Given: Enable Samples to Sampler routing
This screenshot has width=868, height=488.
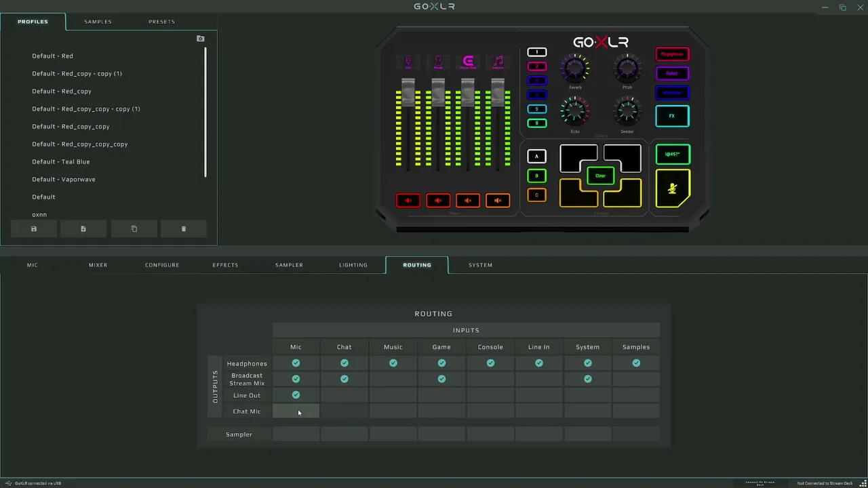Looking at the screenshot, I should tap(636, 434).
